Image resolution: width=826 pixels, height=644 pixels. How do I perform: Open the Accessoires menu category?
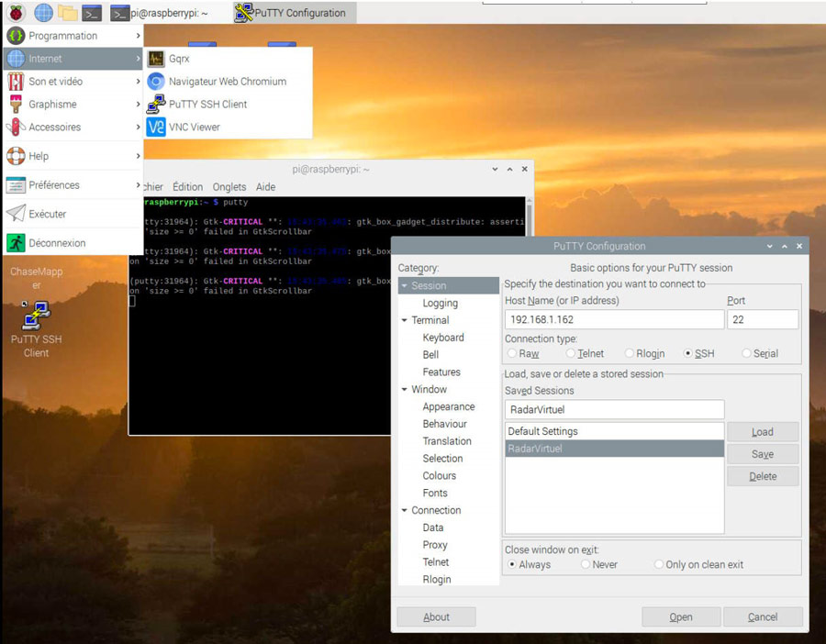(x=73, y=127)
